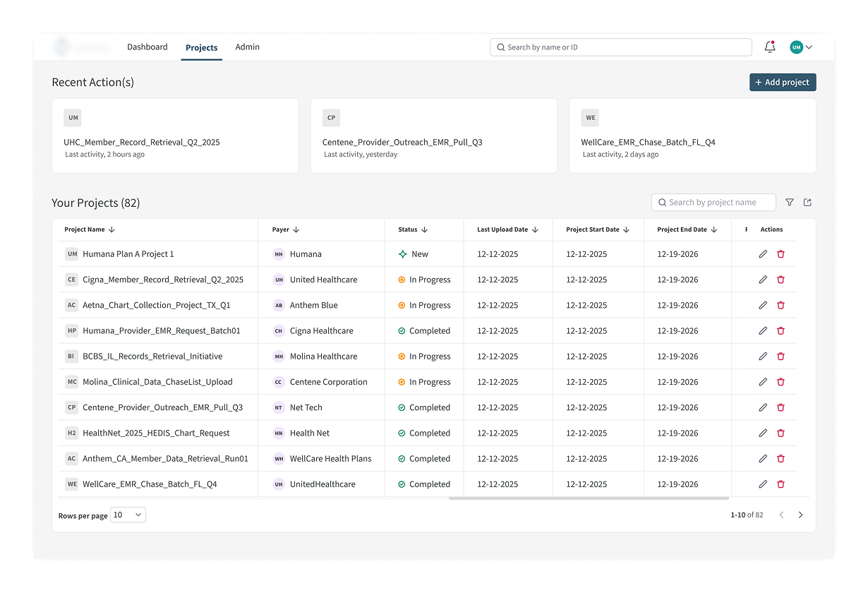Edit the Humana Plan A Project 1 row
This screenshot has width=868, height=593.
click(x=763, y=254)
